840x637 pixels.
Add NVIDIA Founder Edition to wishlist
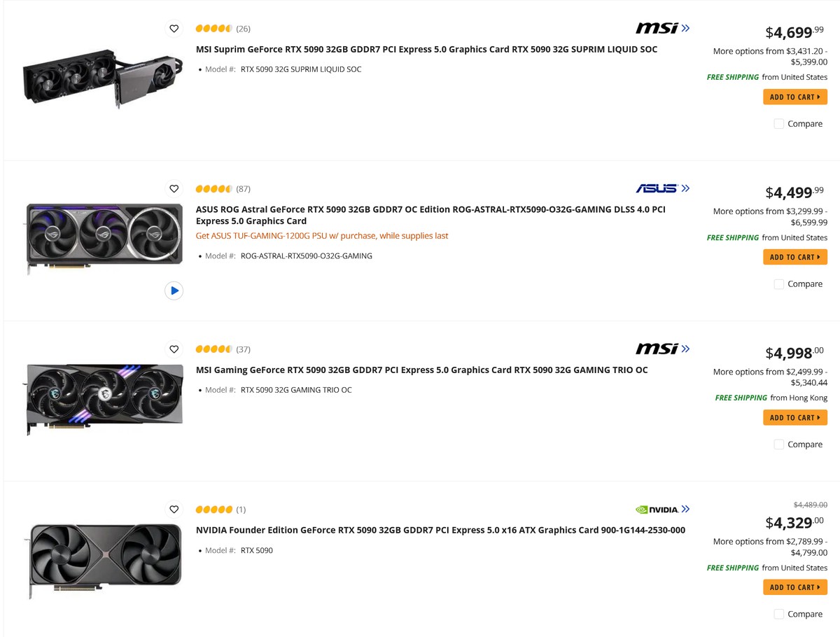(174, 510)
